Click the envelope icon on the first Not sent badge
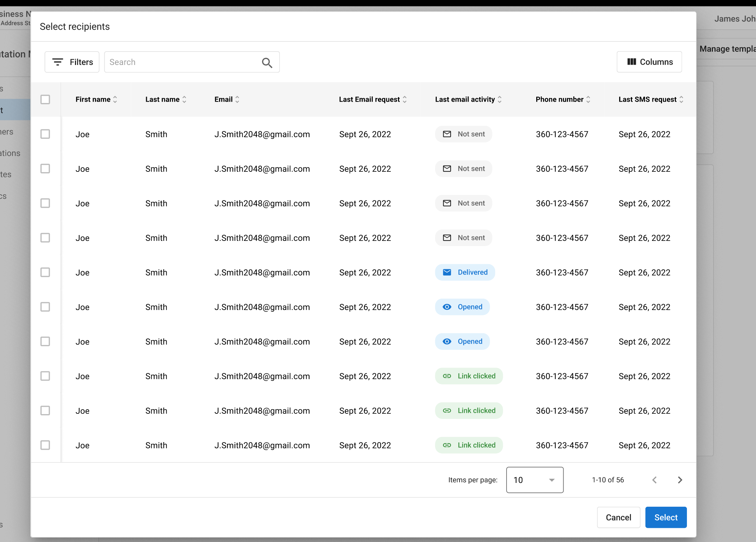 pyautogui.click(x=447, y=134)
